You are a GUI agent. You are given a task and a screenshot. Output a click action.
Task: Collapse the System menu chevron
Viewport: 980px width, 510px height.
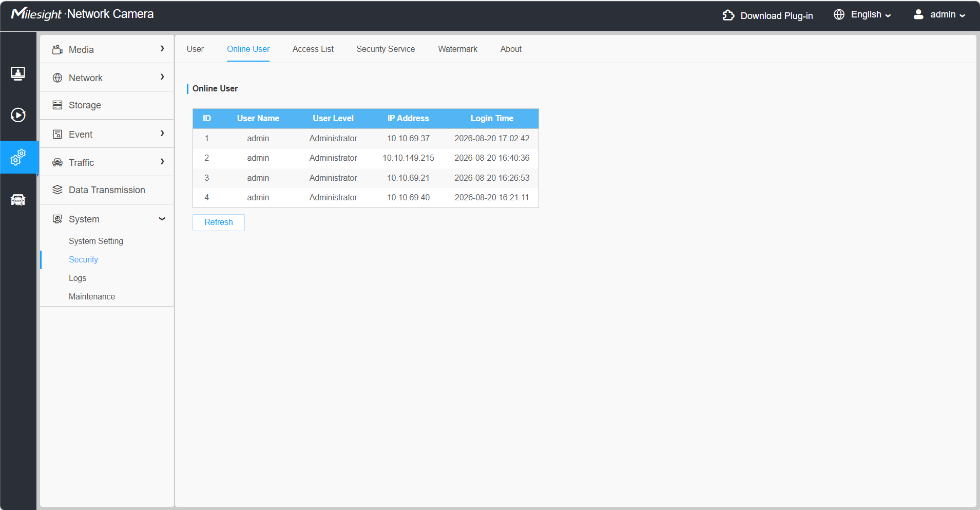162,219
